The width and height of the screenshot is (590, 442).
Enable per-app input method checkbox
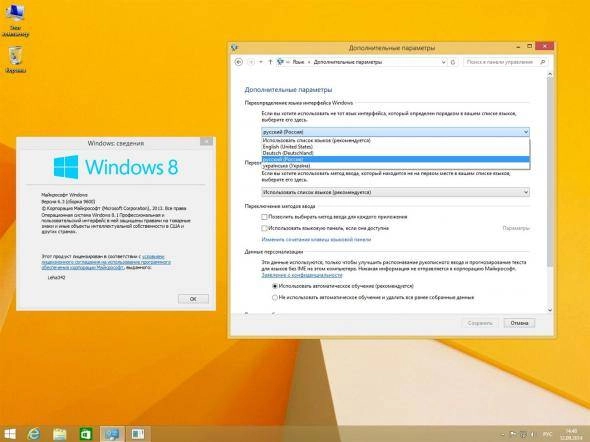(265, 217)
